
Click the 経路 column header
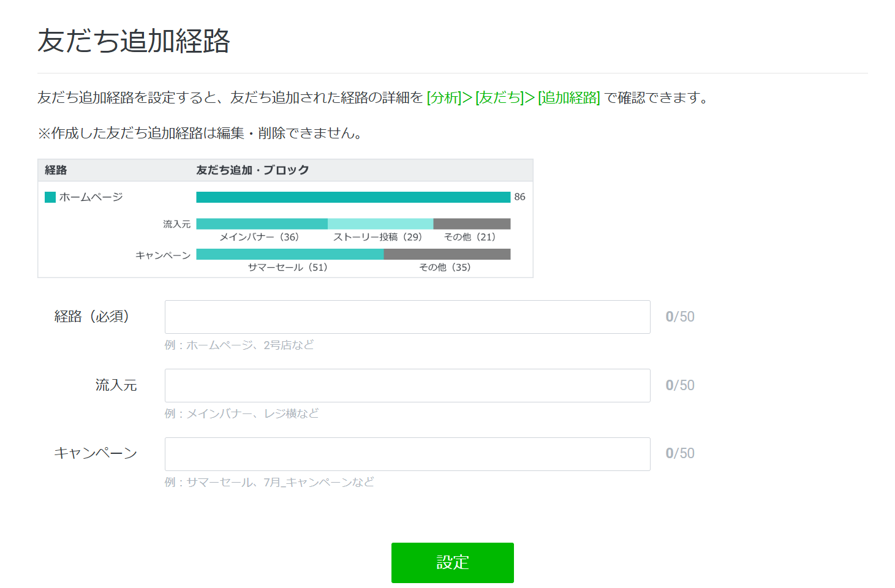coord(56,170)
